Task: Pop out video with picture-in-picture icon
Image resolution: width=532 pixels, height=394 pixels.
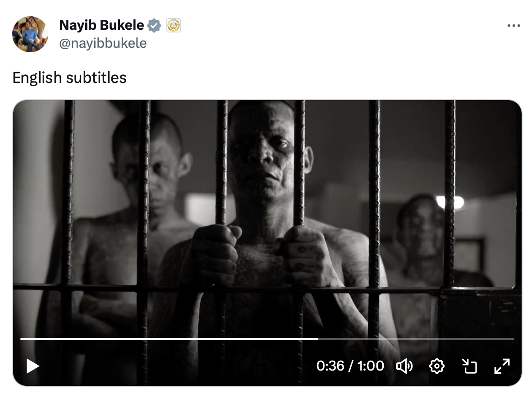Action: click(470, 366)
